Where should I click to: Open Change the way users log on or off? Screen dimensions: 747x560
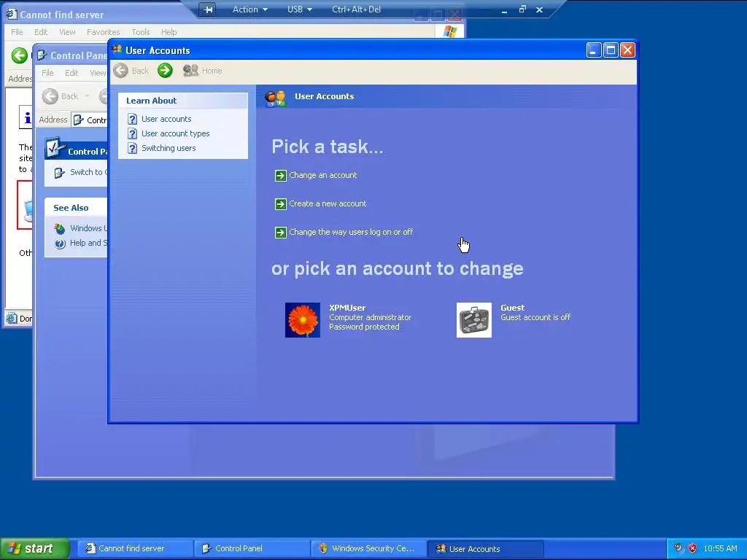[x=351, y=233]
